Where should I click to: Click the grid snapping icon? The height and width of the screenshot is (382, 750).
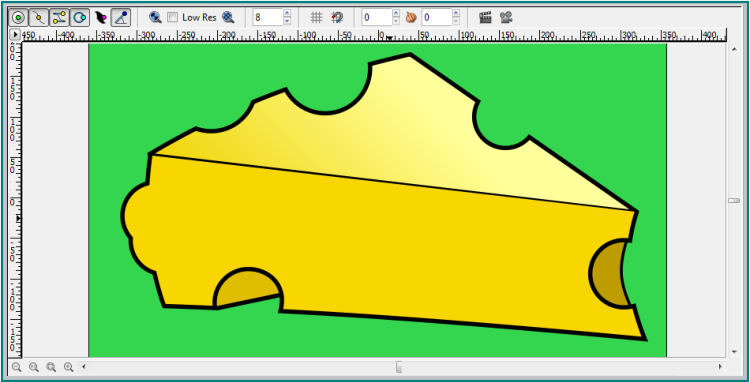pos(337,18)
